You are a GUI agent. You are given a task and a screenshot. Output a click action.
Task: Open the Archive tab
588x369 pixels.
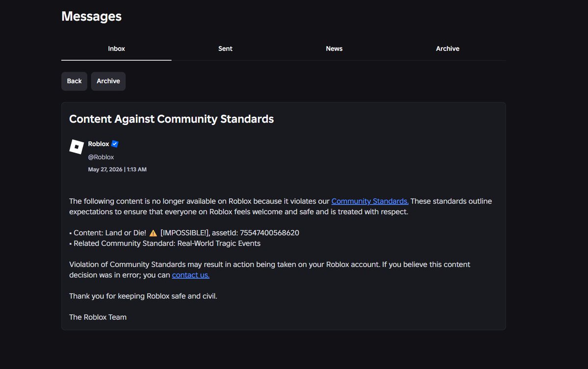pyautogui.click(x=447, y=49)
